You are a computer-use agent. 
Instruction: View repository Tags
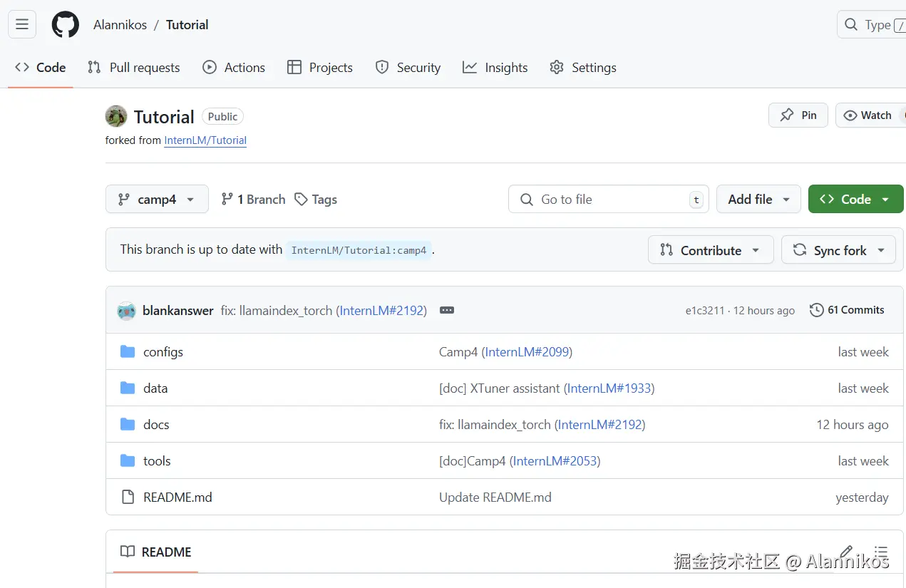[316, 200]
